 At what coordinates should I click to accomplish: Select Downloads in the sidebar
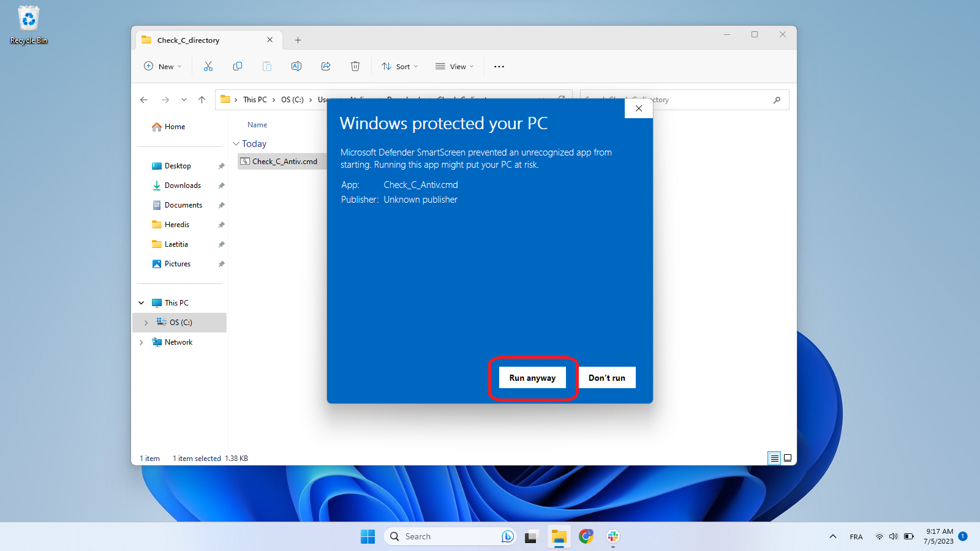tap(183, 186)
